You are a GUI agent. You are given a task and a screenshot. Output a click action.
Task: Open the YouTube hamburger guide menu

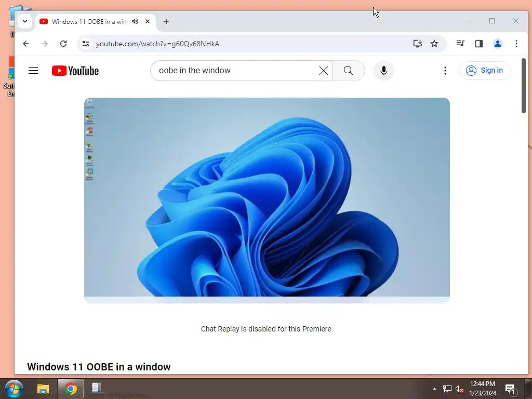point(33,71)
